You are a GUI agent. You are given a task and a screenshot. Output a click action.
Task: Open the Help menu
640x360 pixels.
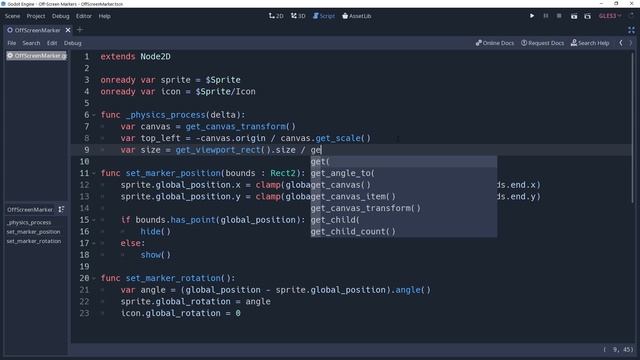pos(104,16)
